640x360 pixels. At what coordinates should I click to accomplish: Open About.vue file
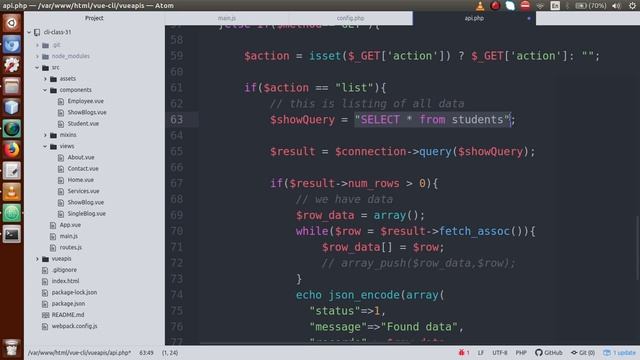81,157
